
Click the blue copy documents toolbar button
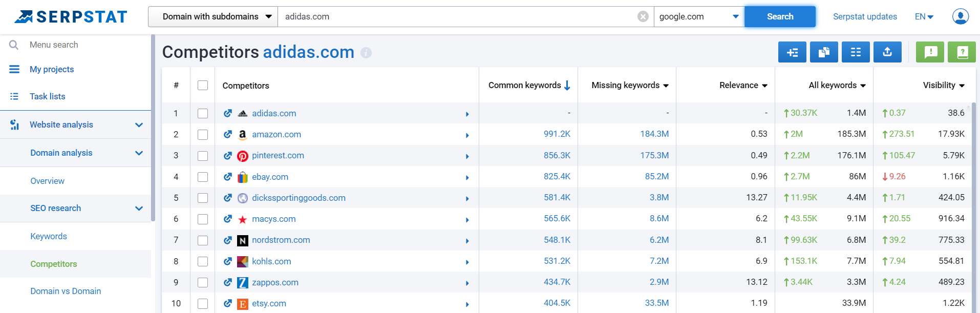click(824, 52)
